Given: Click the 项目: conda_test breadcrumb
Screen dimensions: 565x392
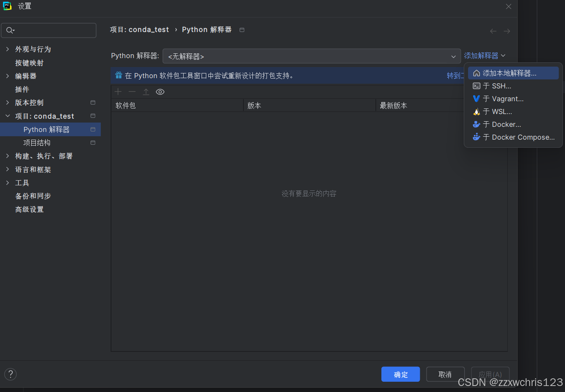Looking at the screenshot, I should click(140, 29).
